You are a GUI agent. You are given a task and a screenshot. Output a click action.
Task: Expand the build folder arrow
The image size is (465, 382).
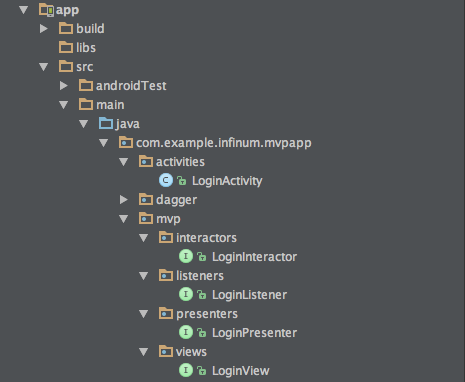click(x=44, y=29)
